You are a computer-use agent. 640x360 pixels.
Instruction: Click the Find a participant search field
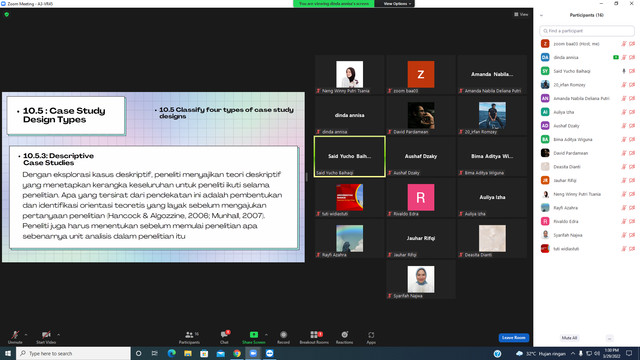587,31
